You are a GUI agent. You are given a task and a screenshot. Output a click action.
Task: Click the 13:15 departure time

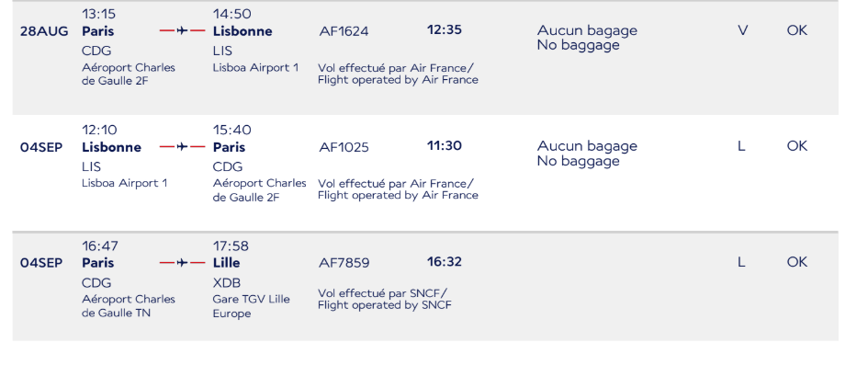click(x=99, y=14)
